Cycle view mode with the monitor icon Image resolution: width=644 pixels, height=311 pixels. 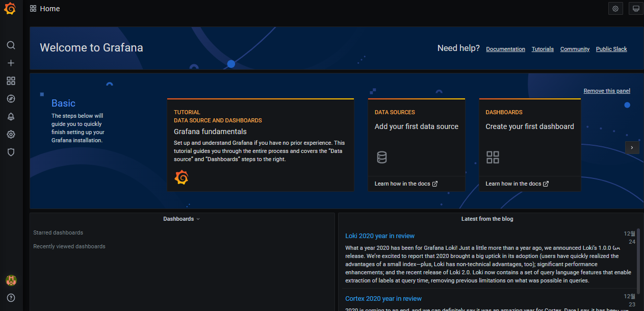pyautogui.click(x=636, y=9)
